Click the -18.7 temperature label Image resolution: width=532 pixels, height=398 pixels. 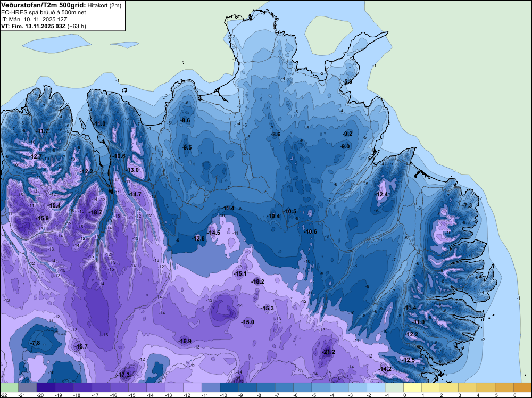(x=95, y=212)
